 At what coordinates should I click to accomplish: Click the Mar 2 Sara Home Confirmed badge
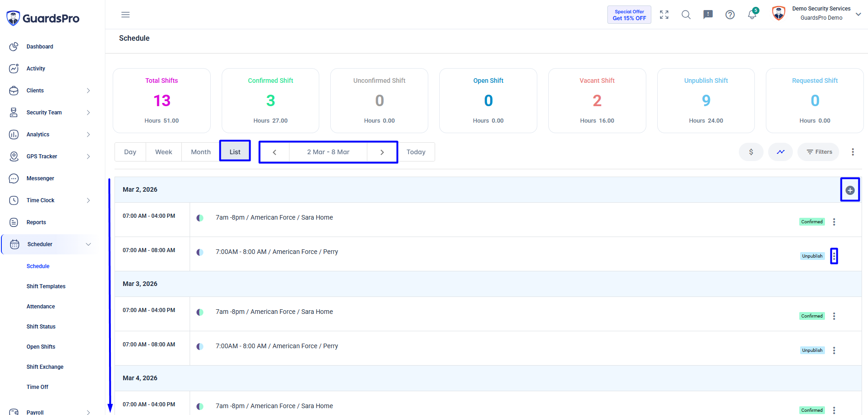[812, 222]
